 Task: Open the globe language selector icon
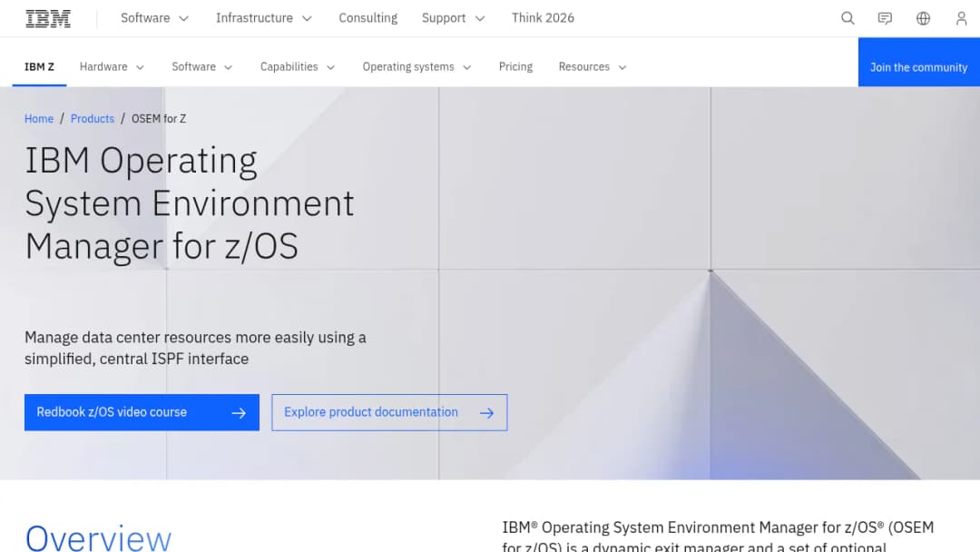923,18
